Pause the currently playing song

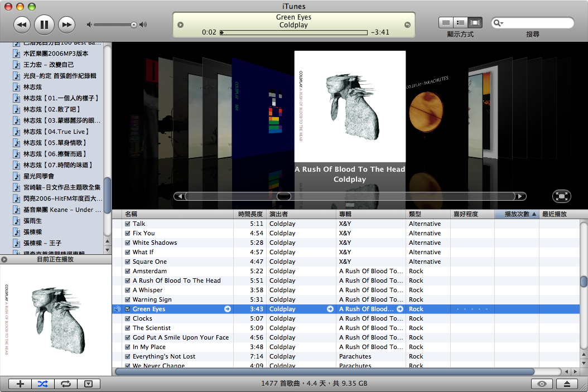(x=44, y=25)
